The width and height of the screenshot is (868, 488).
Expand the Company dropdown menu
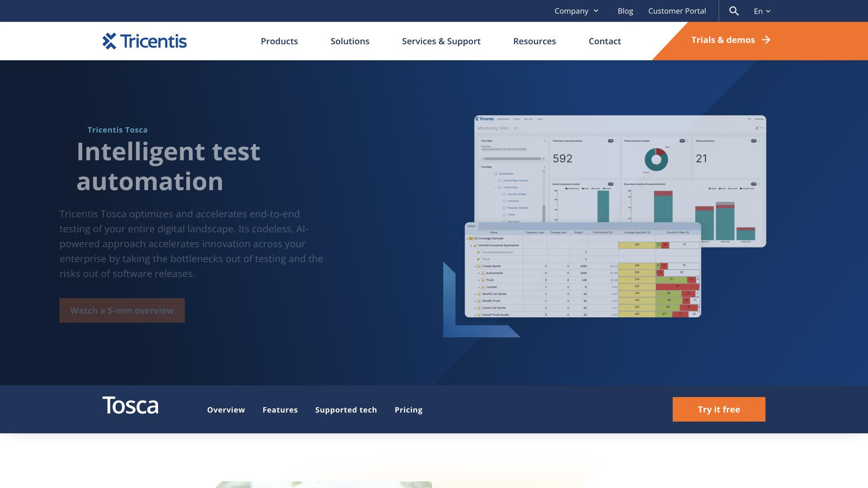coord(576,11)
